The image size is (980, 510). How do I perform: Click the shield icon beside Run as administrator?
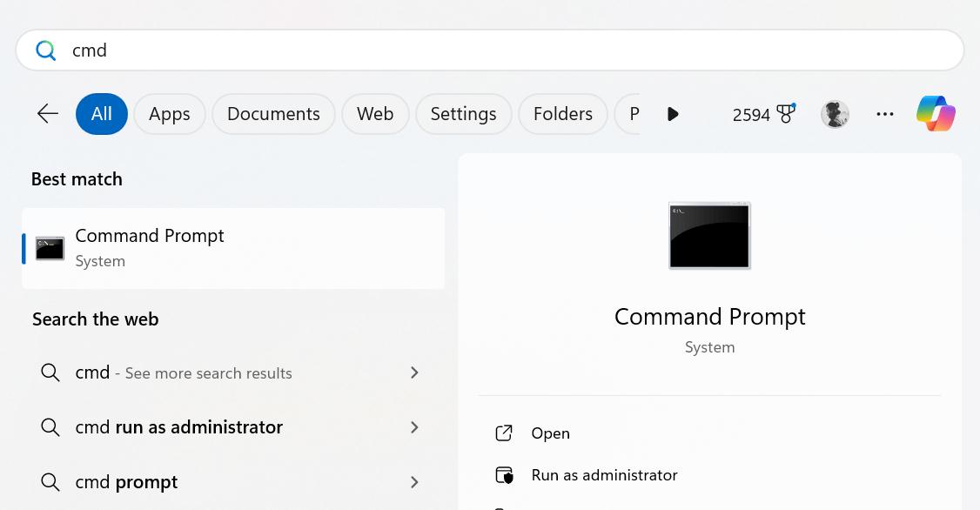pyautogui.click(x=505, y=475)
